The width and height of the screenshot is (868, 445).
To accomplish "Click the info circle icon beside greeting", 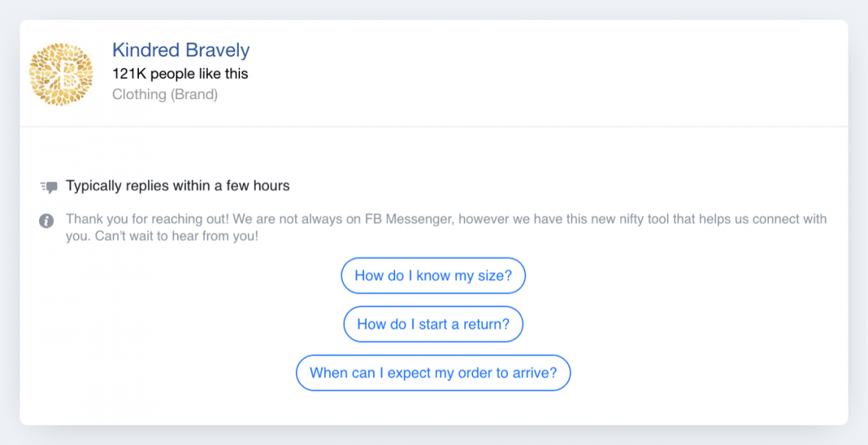I will tap(46, 221).
